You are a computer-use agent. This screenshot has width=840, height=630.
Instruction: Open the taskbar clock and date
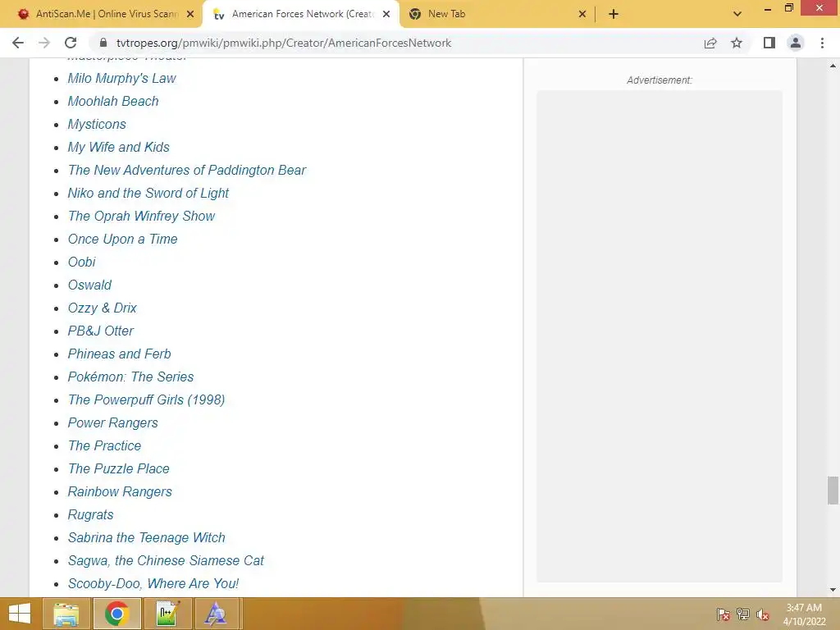[x=804, y=614]
